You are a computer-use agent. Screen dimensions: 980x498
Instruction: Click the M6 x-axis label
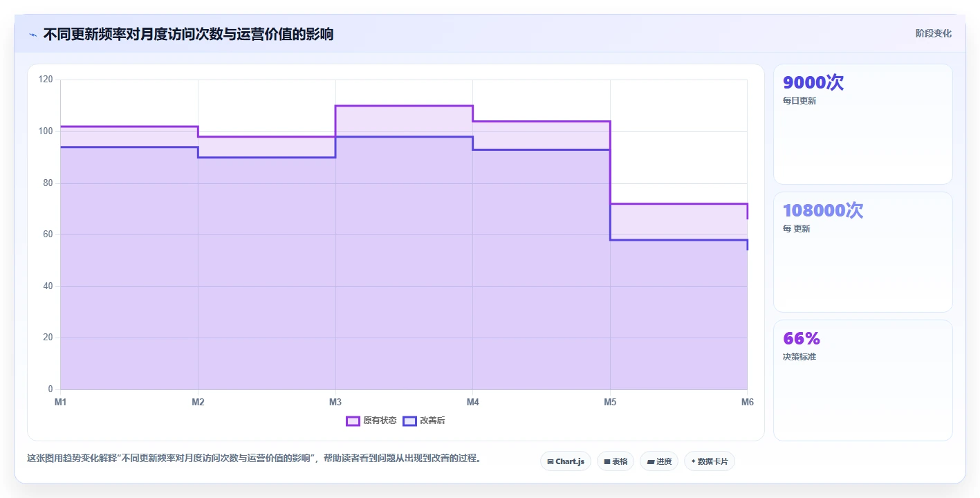coord(747,402)
